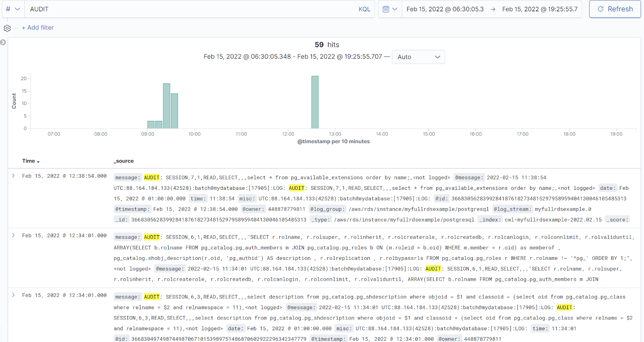Open the calendar quick date menu
The image size is (644, 342).
390,9
